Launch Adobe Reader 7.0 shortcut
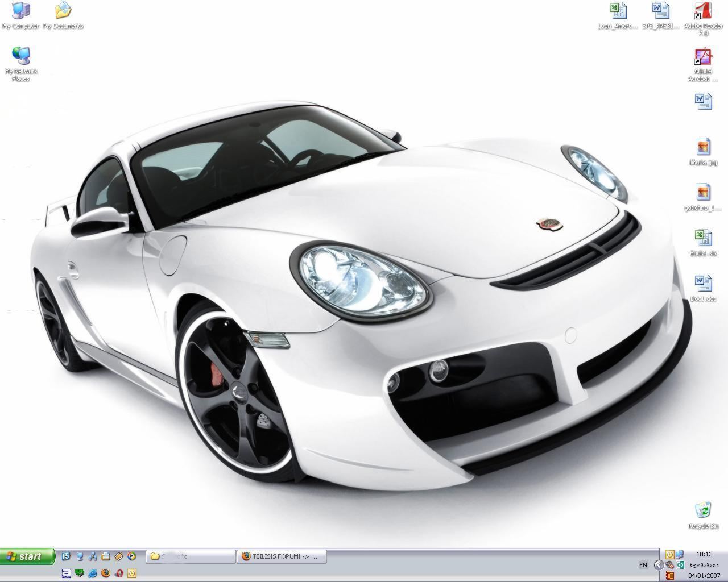The height and width of the screenshot is (582, 728). [703, 11]
